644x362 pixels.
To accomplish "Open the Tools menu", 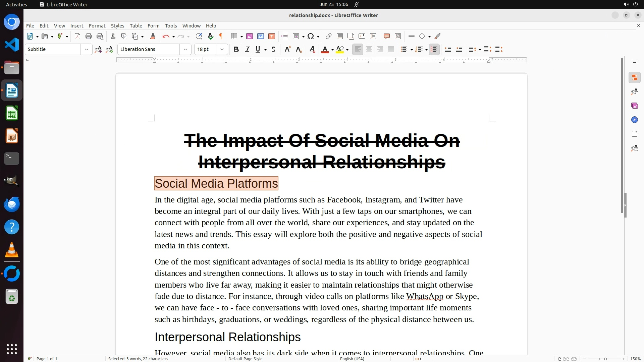I will coord(171,26).
